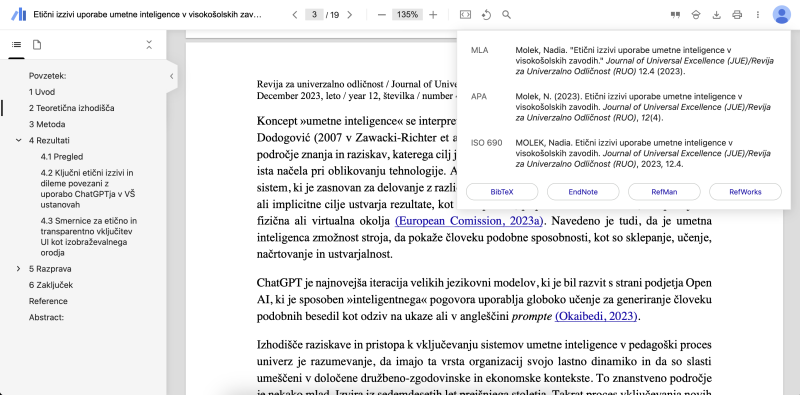This screenshot has height=395, width=800.
Task: Collapse the 4 Rezultati section chevron
Action: (19, 140)
